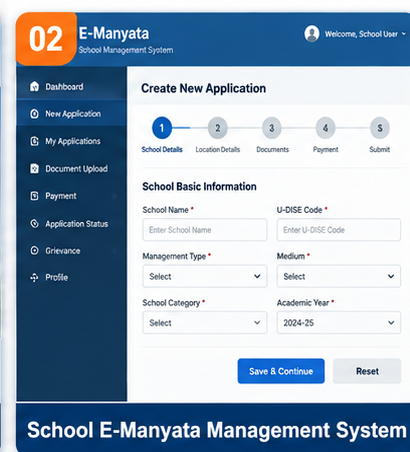Jump to step 2 Location Details

coord(218,128)
